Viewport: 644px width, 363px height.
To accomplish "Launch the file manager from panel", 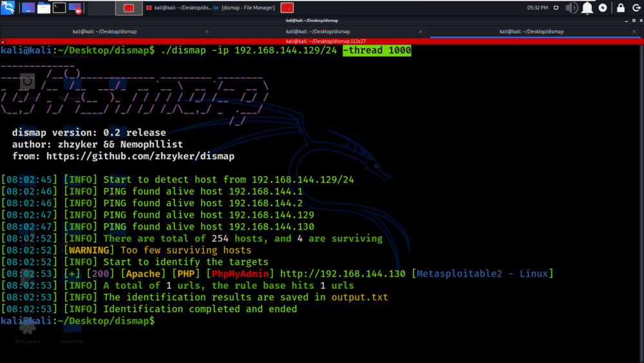I will coord(44,8).
